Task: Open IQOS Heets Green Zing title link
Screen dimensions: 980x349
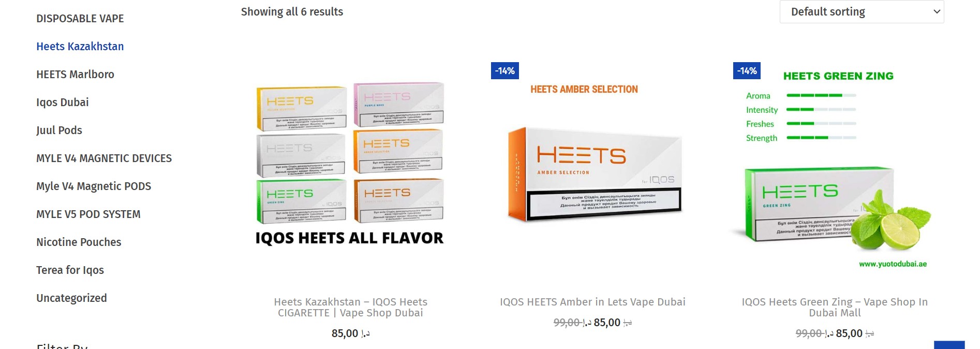Action: click(x=834, y=308)
